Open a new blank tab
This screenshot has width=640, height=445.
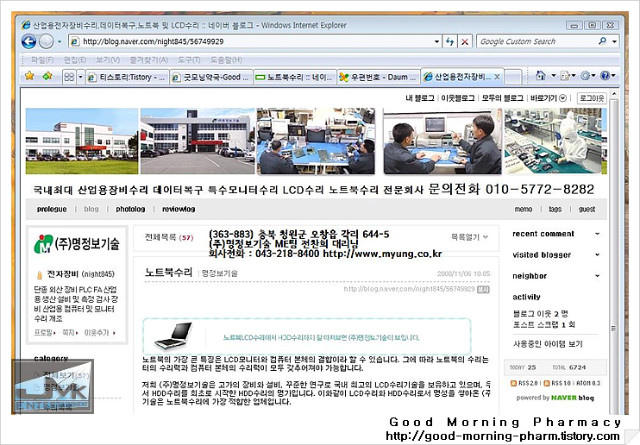(513, 77)
